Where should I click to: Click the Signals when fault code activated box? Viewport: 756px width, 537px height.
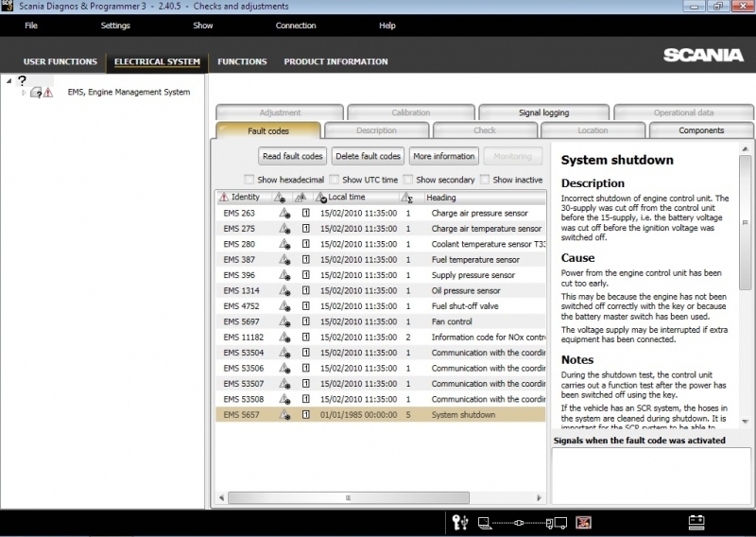tap(651, 476)
